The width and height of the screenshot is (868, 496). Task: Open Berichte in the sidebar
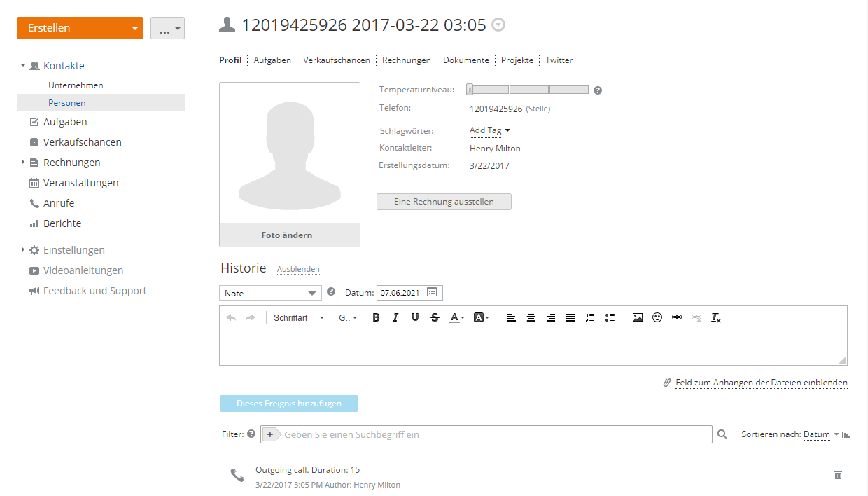[x=62, y=223]
